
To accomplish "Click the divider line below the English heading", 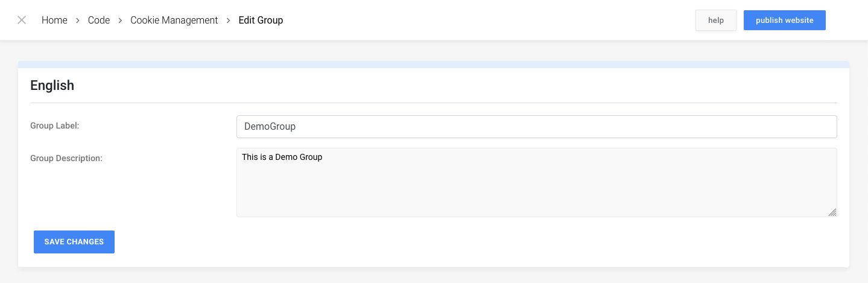I will coord(434,103).
